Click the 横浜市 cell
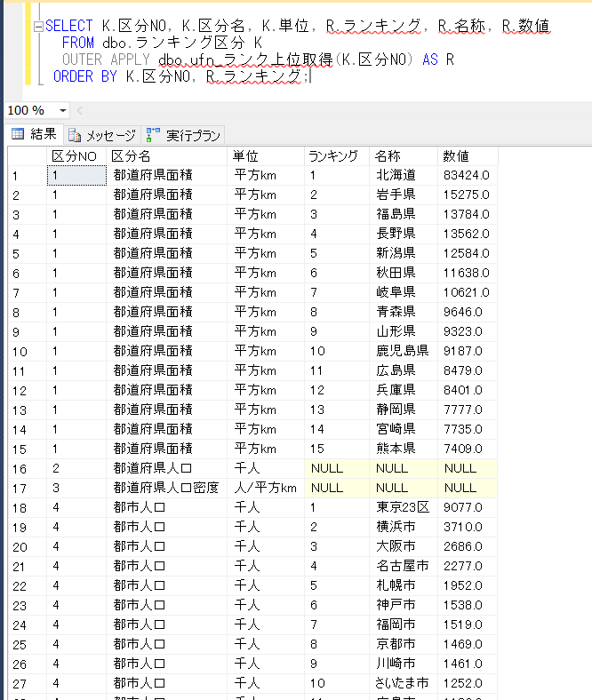 [404, 527]
